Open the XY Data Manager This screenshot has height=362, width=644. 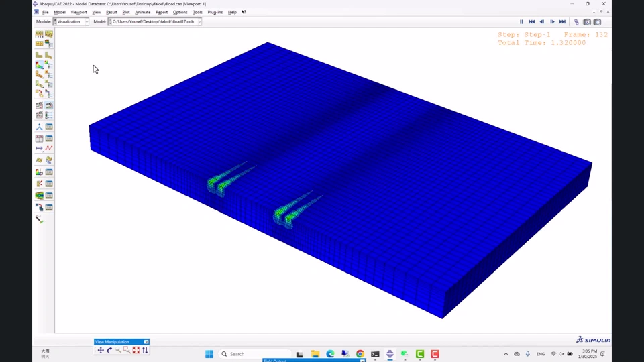(49, 127)
